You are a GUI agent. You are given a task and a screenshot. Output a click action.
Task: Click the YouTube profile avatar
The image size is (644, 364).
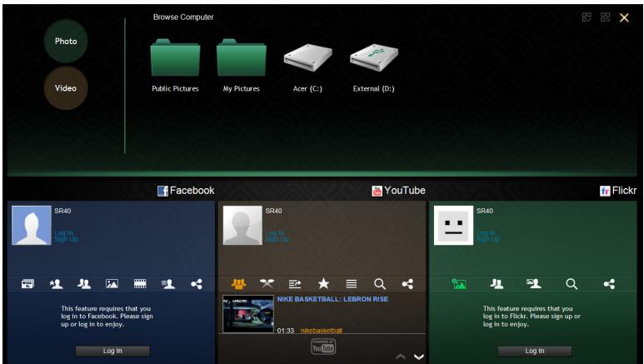pyautogui.click(x=242, y=226)
